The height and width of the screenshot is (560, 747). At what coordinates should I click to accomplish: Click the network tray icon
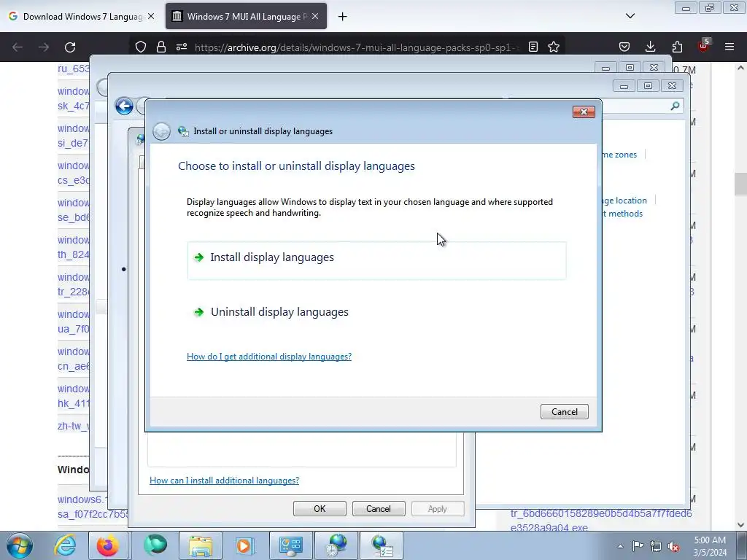tap(656, 546)
